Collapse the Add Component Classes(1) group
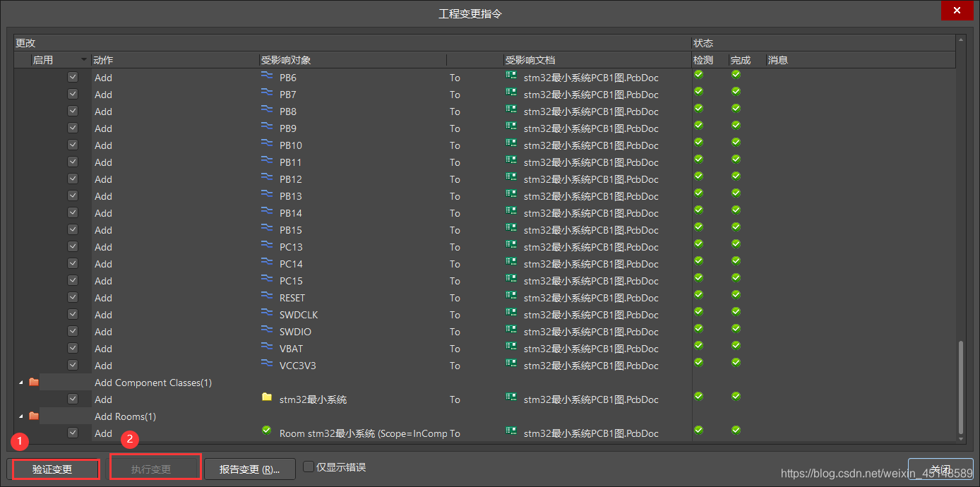 point(20,382)
